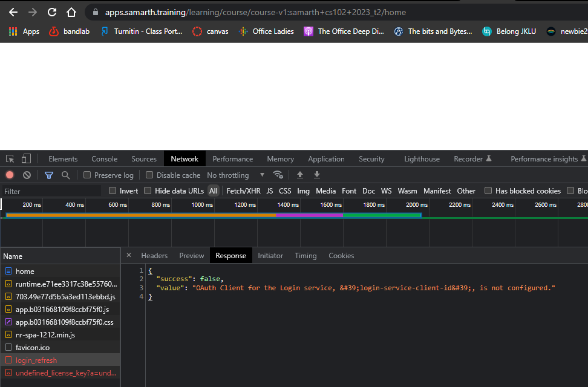588x387 pixels.
Task: Enable the Preserve log checkbox
Action: click(x=88, y=175)
